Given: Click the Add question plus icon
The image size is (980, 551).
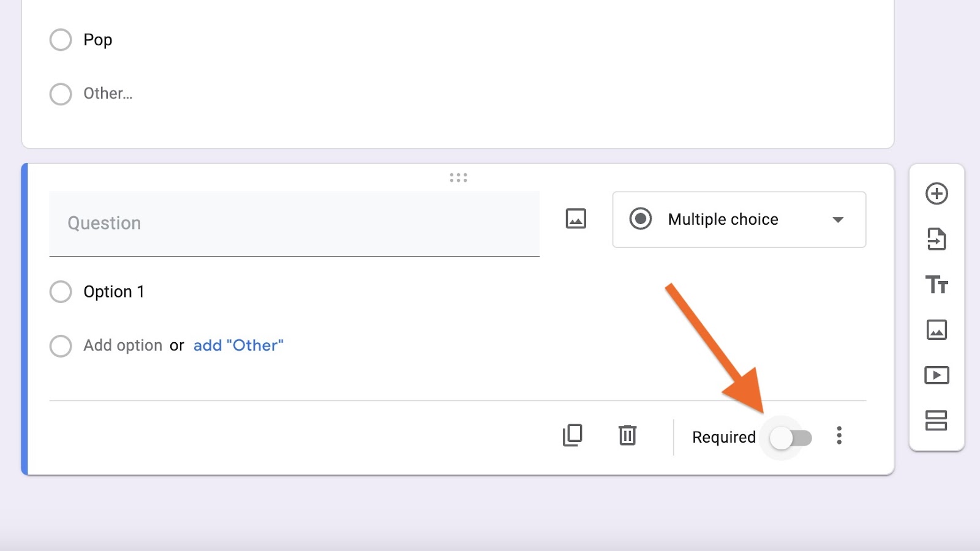Looking at the screenshot, I should (937, 193).
